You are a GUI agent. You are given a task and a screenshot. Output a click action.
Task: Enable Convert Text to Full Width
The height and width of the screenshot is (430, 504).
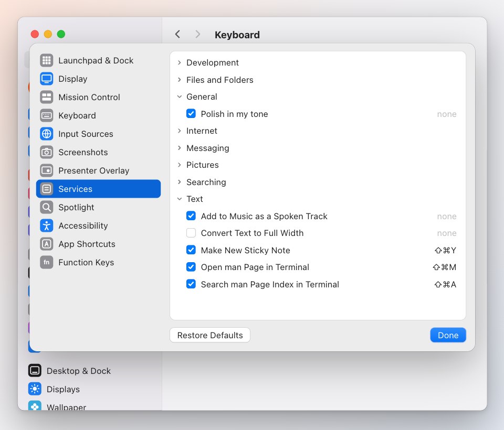[x=191, y=233]
